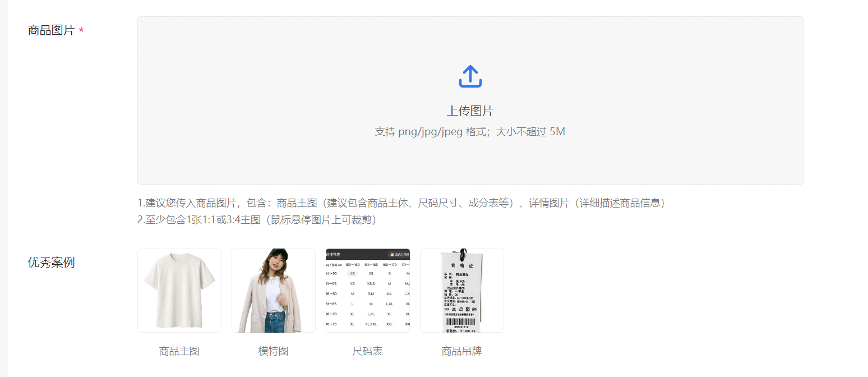Click the orange badge icon on the size chart thumbnail
Image resolution: width=868 pixels, height=377 pixels.
[393, 254]
